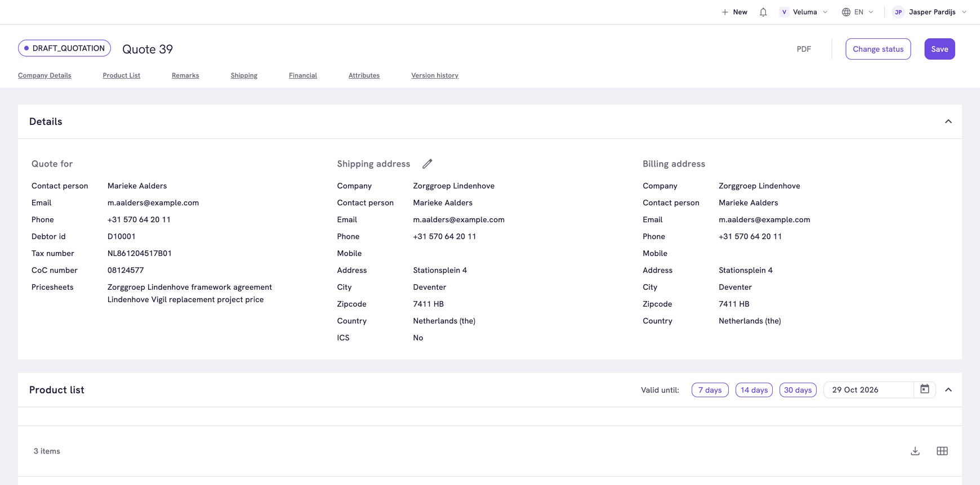Click the Veluma V badge
Image resolution: width=980 pixels, height=485 pixels.
(x=784, y=12)
